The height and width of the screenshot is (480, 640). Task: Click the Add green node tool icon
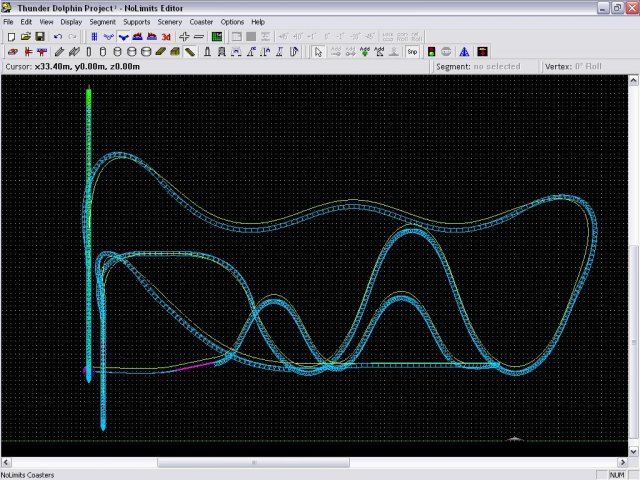tap(365, 52)
